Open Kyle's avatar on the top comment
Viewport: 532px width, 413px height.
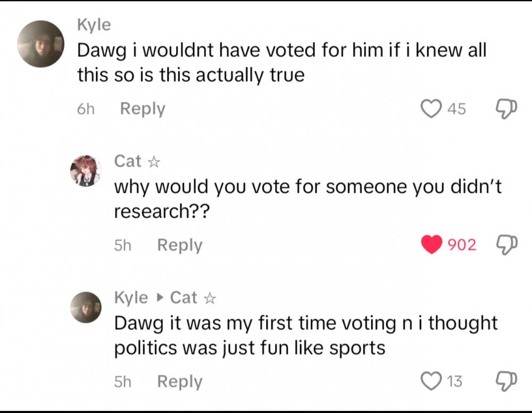pos(40,44)
